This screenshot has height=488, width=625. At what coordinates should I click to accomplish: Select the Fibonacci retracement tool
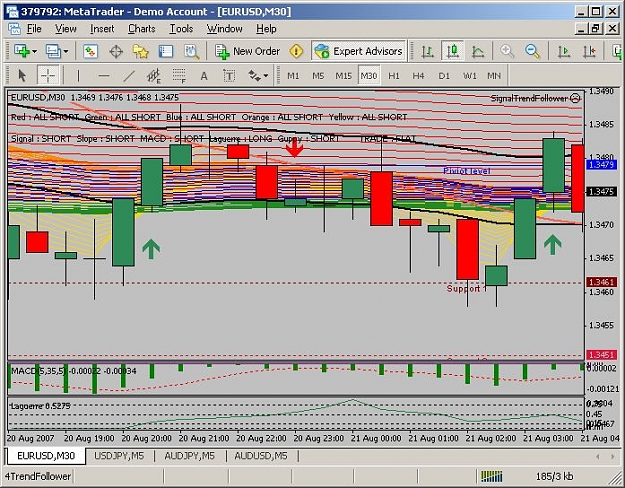[x=179, y=75]
